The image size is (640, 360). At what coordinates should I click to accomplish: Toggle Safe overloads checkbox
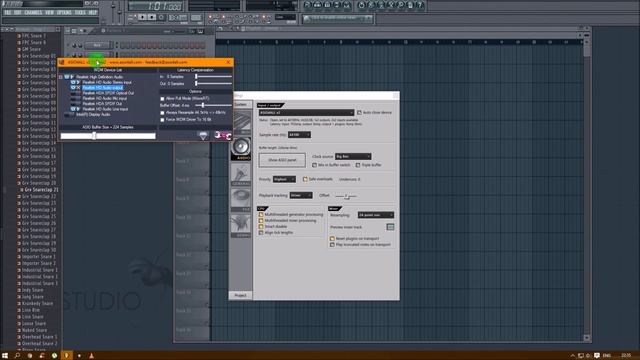tap(305, 179)
